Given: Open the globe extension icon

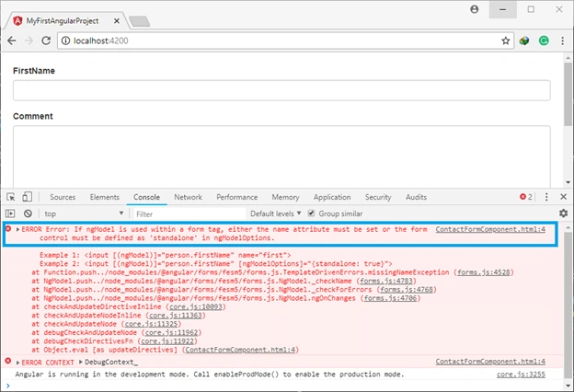Looking at the screenshot, I should click(524, 40).
